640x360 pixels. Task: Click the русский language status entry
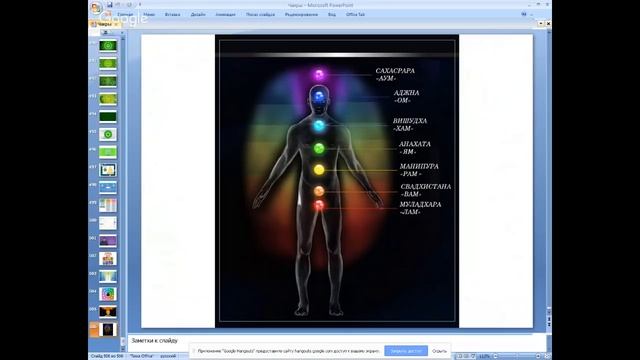[x=168, y=356]
